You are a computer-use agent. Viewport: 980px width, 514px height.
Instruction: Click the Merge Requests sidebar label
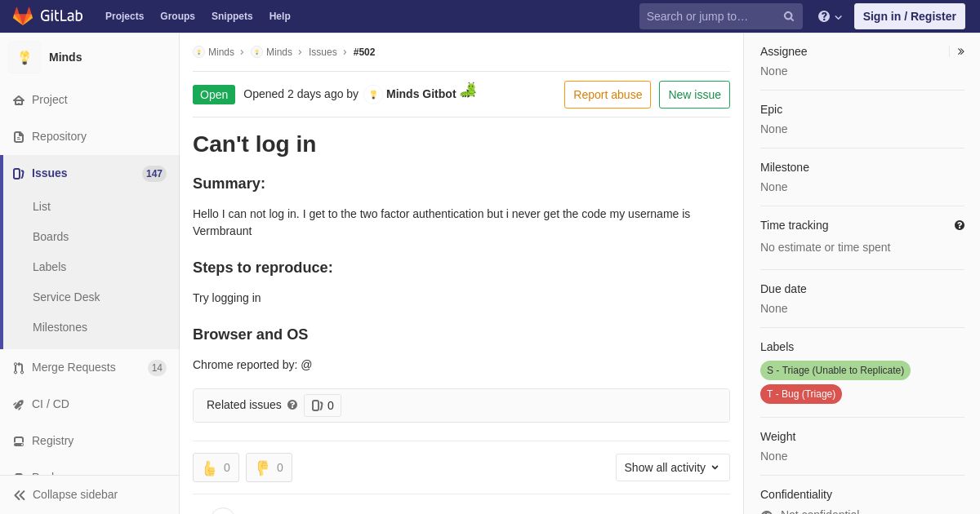73,367
